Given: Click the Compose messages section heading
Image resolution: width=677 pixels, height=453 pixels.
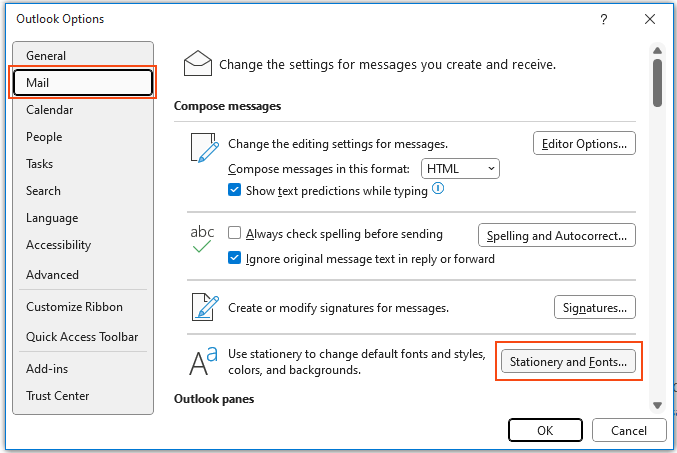Looking at the screenshot, I should (x=228, y=106).
